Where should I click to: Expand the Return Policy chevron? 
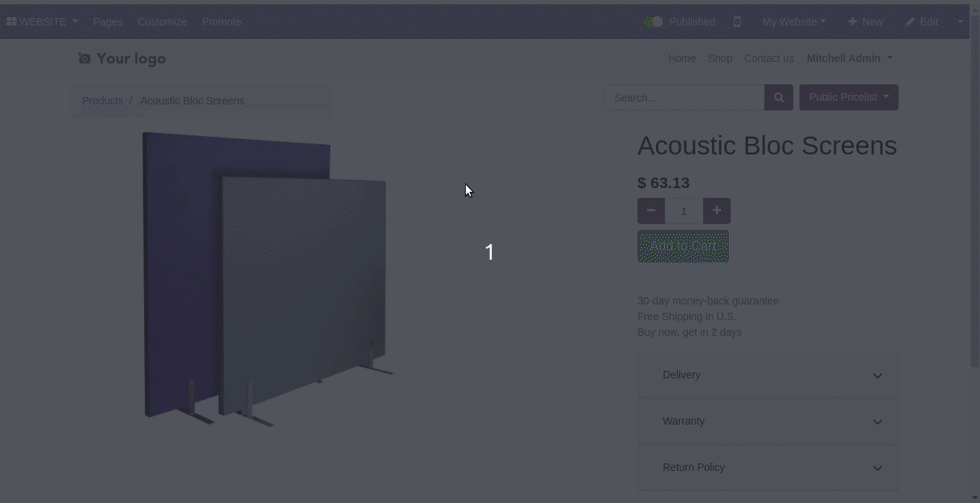tap(878, 468)
